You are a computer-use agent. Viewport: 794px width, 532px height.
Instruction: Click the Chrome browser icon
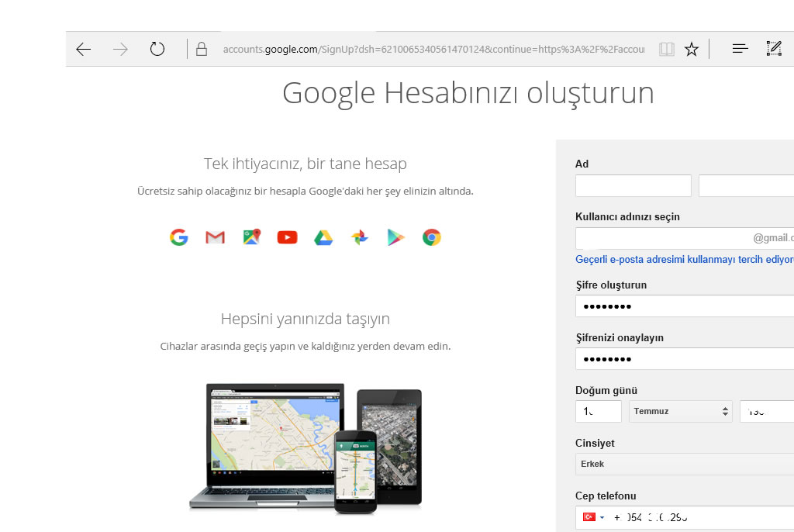click(431, 237)
